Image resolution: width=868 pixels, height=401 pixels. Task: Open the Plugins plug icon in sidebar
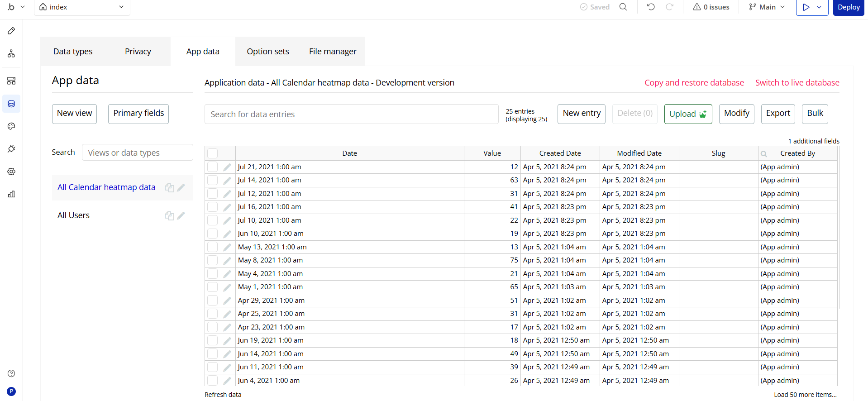(11, 149)
